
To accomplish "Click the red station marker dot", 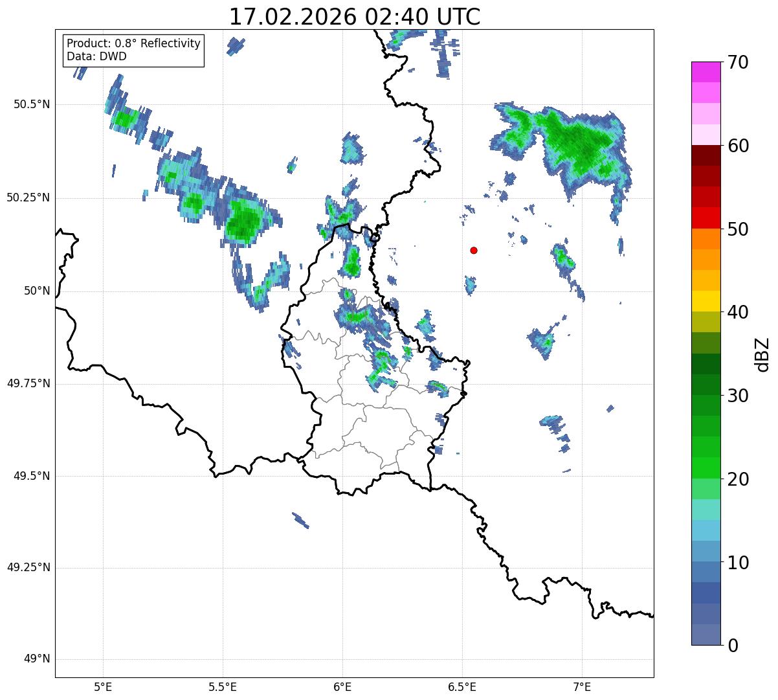I will (x=474, y=251).
